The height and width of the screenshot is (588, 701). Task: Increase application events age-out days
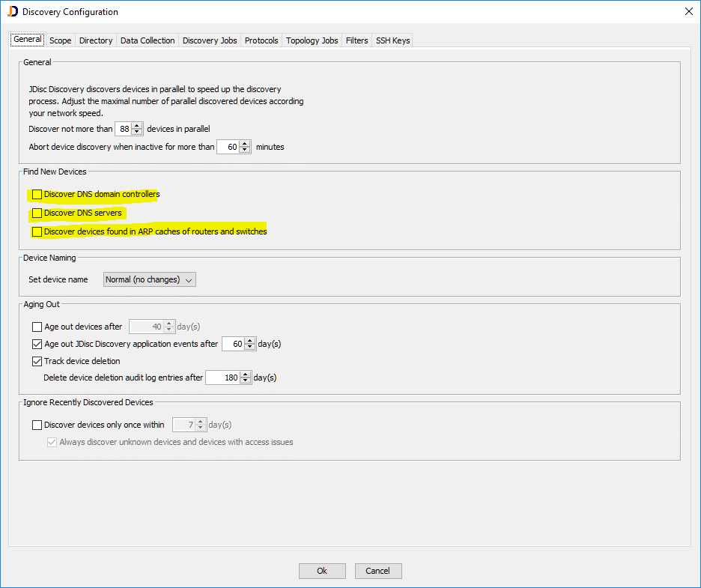[x=250, y=341]
